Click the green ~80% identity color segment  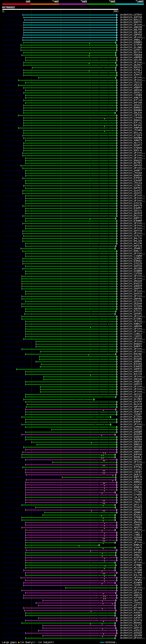coord(101,4)
